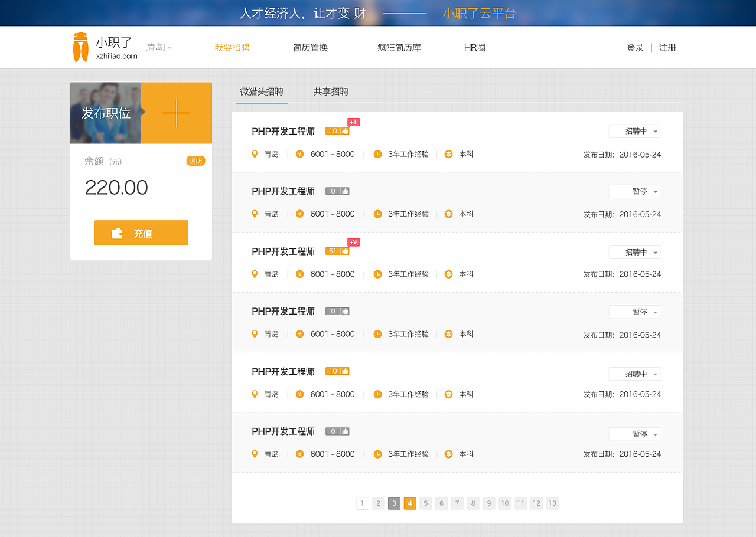This screenshot has height=537, width=756.
Task: Jump to page 6 in pagination
Action: tap(442, 503)
